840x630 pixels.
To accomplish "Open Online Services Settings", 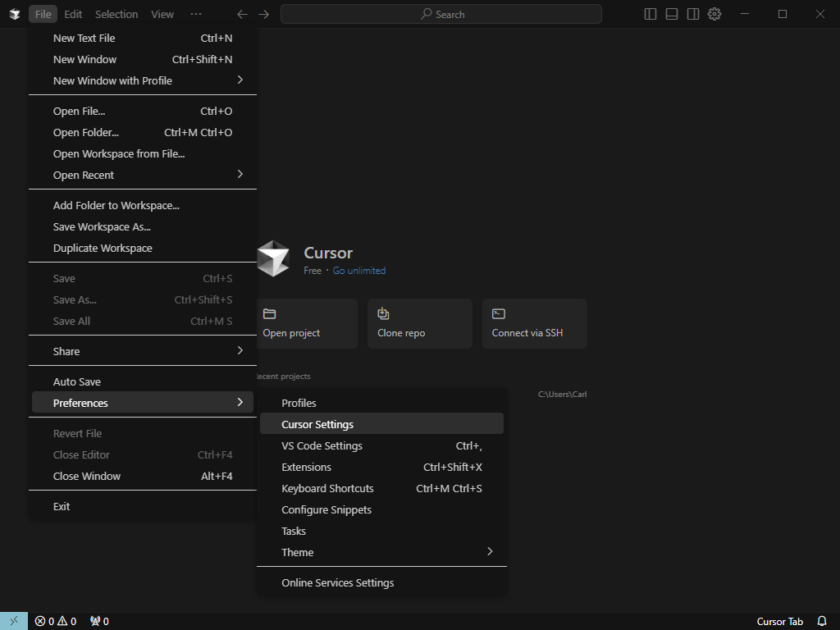I will [381, 583].
